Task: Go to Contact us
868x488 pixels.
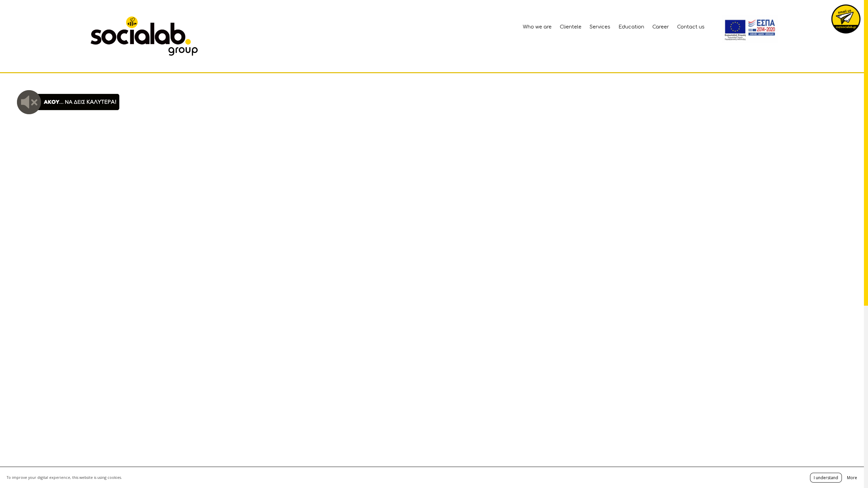Action: click(x=691, y=26)
